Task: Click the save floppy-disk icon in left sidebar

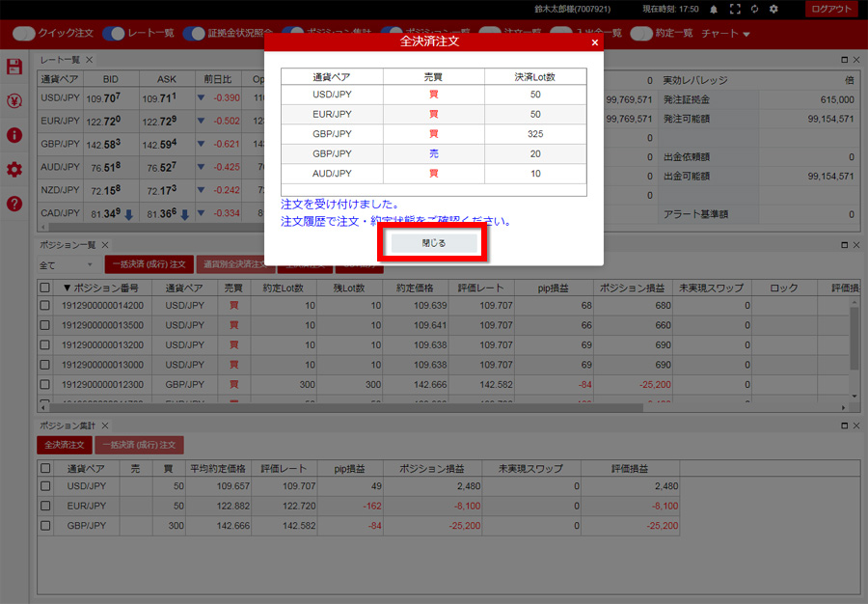Action: click(x=14, y=67)
